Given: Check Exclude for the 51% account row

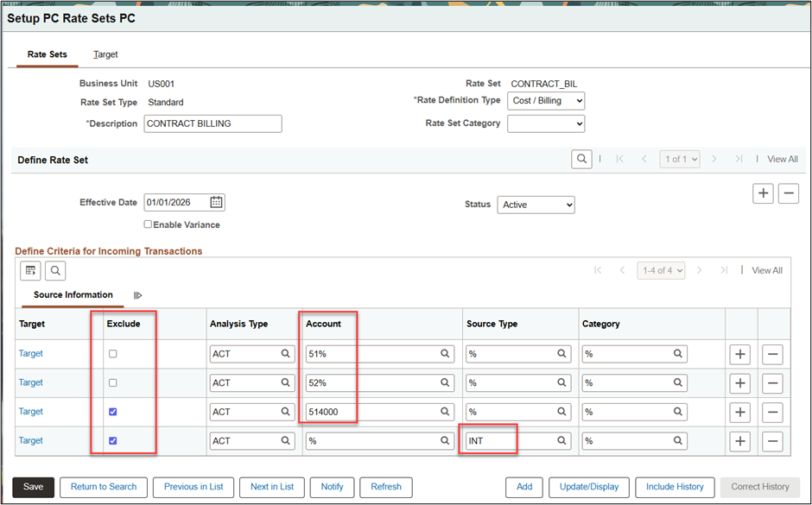Looking at the screenshot, I should tap(113, 354).
